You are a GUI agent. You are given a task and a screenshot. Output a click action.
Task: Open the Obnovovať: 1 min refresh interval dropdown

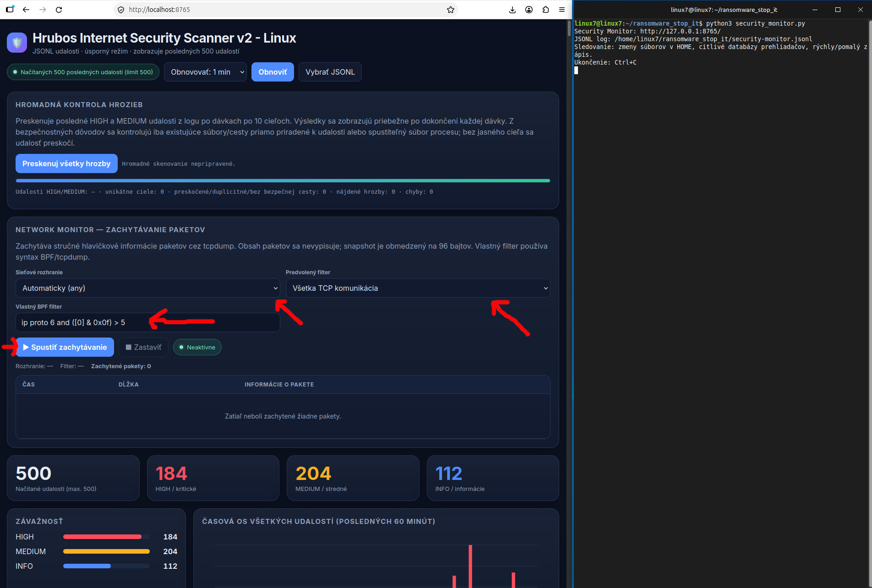(205, 72)
